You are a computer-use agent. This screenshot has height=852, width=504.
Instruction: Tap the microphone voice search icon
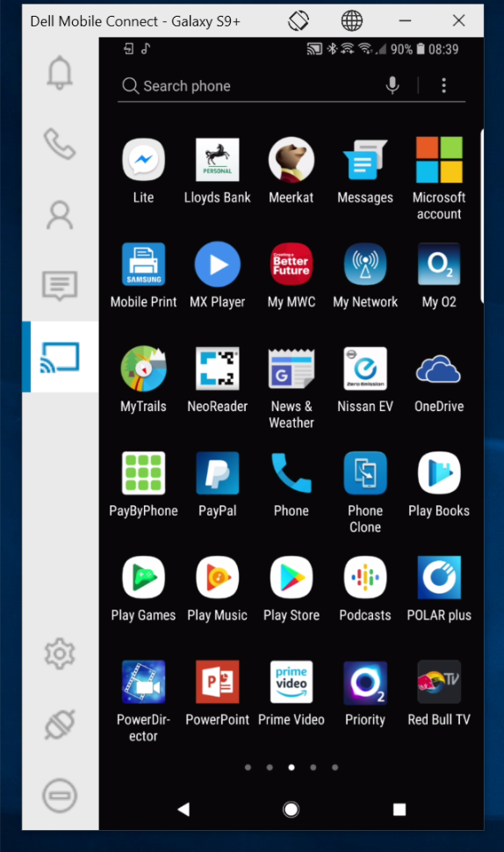392,85
